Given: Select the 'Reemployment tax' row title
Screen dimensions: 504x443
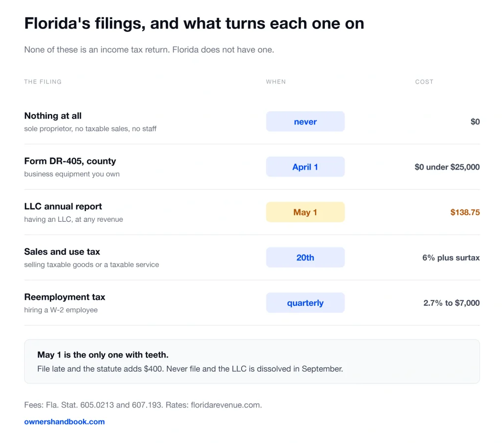Looking at the screenshot, I should pyautogui.click(x=64, y=297).
